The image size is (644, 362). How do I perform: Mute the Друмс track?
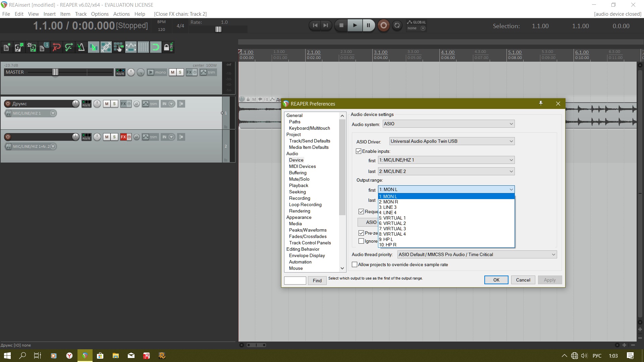(x=107, y=104)
